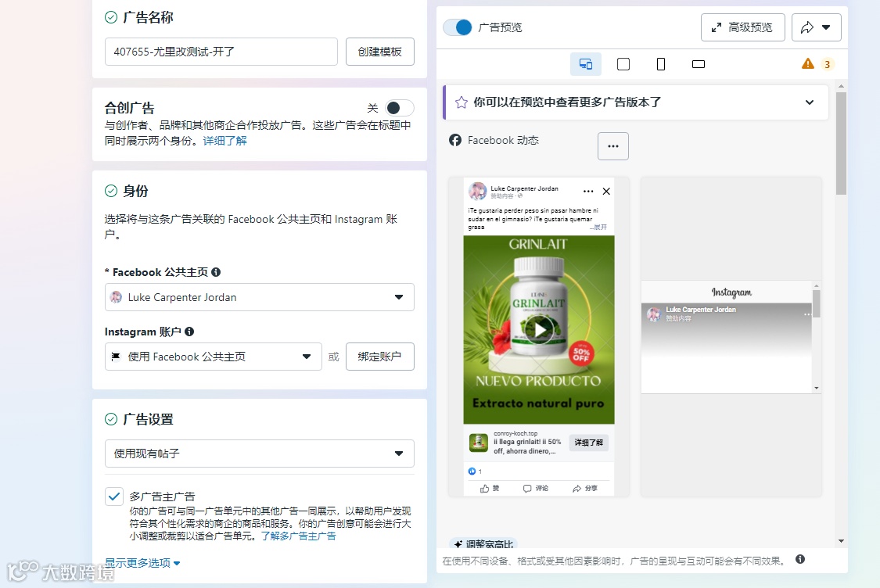880x588 pixels.
Task: Click the warning count 3 badge
Action: (x=827, y=64)
